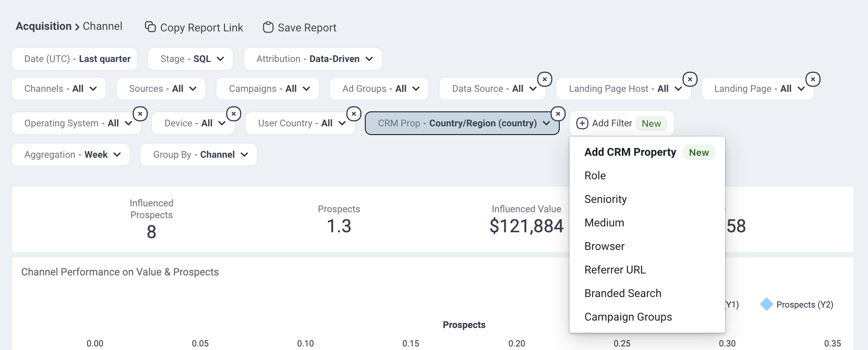Choose Medium from the filter menu

pyautogui.click(x=647, y=222)
